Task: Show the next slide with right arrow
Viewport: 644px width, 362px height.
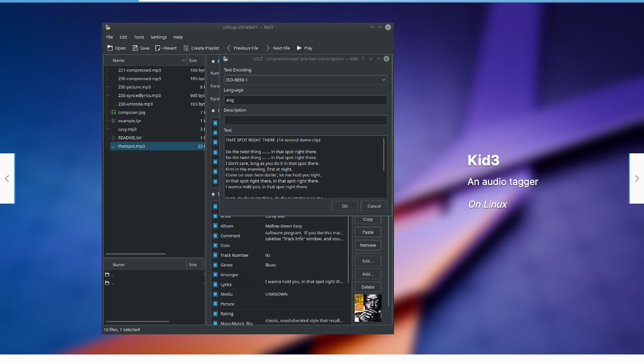Action: pyautogui.click(x=637, y=178)
